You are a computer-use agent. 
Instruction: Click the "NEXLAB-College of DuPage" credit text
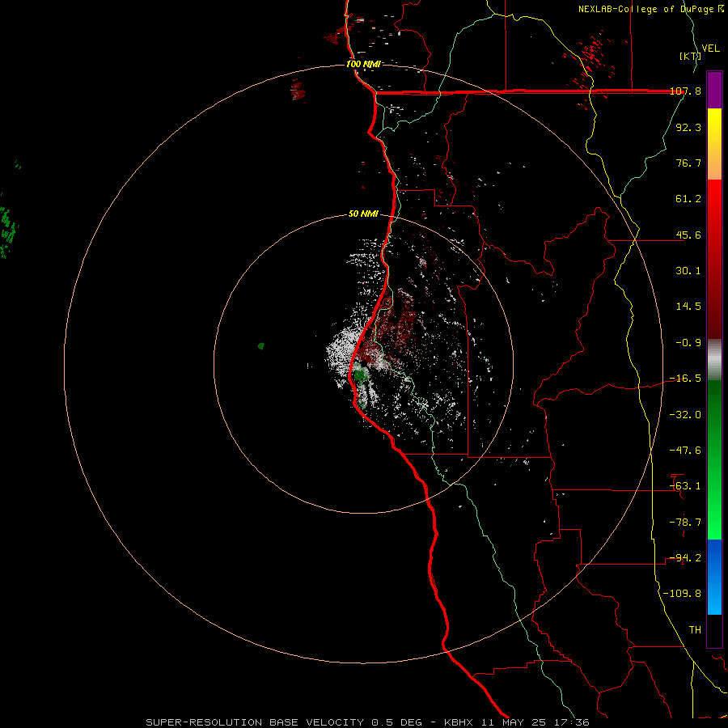point(647,9)
